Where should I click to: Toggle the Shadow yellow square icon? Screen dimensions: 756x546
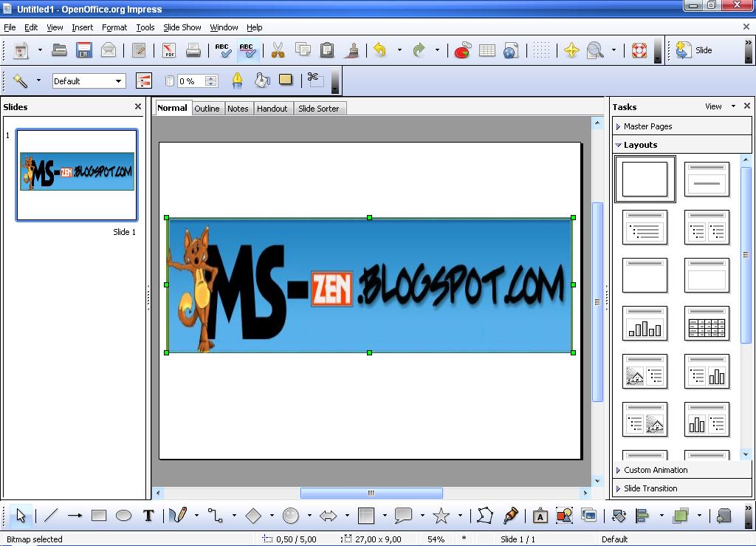[x=286, y=80]
